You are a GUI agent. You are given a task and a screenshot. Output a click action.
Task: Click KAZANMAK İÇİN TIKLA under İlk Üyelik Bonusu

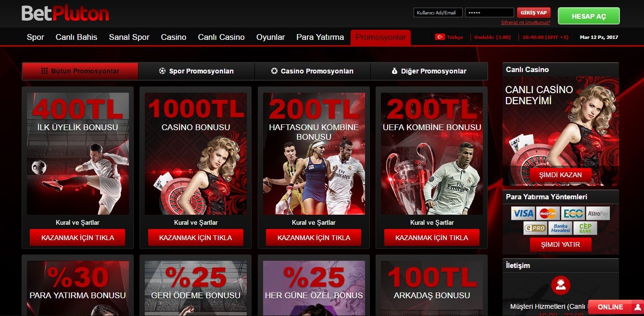click(x=78, y=238)
